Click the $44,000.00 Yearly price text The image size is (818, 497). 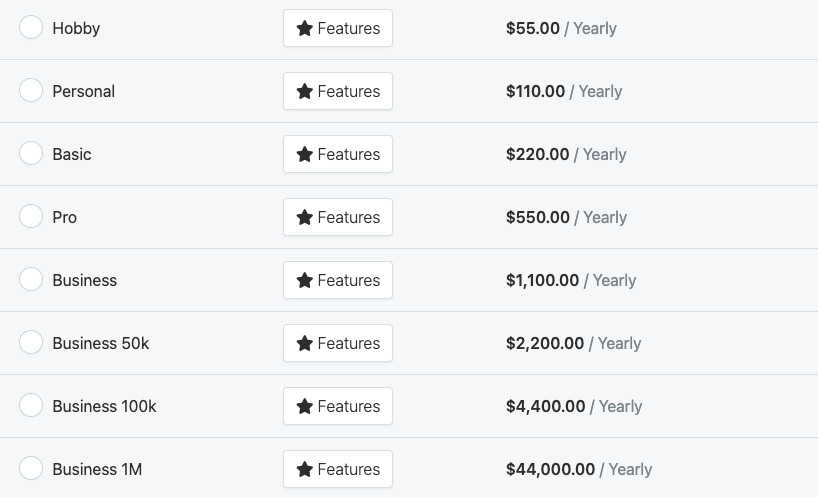point(579,469)
